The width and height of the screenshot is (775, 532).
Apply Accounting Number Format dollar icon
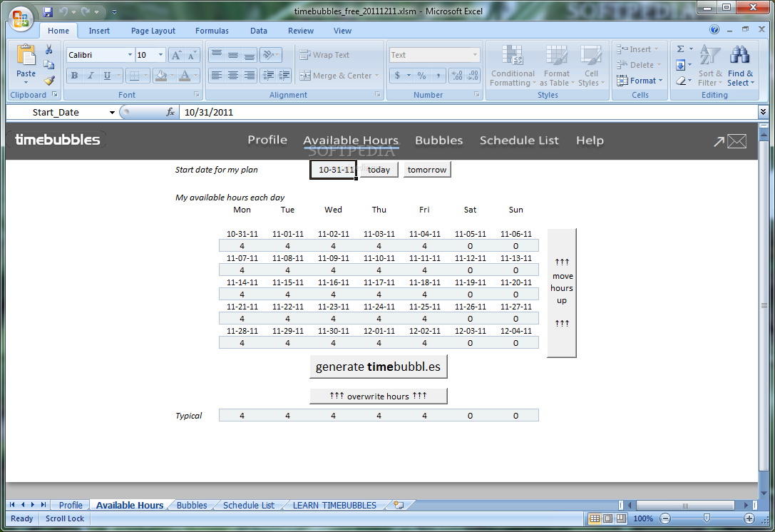[x=397, y=76]
